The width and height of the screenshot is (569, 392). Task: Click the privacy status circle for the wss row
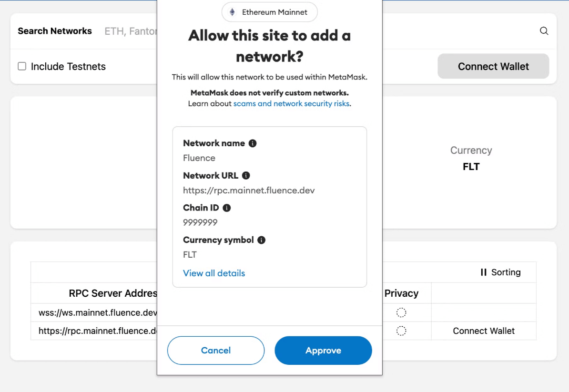click(401, 312)
